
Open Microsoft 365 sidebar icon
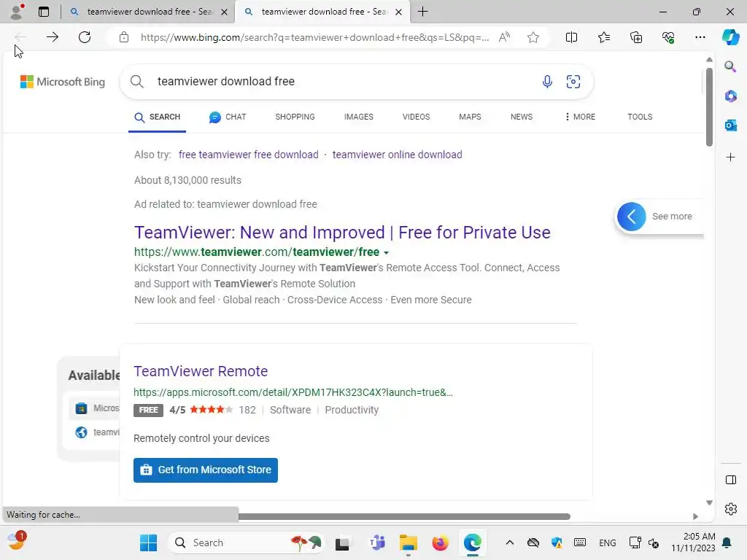pos(730,96)
